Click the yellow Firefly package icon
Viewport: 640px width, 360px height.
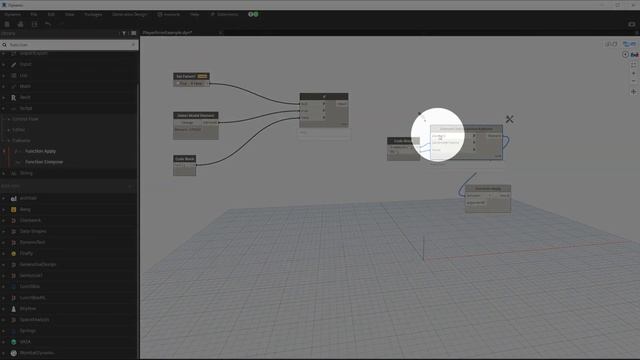tap(13, 253)
